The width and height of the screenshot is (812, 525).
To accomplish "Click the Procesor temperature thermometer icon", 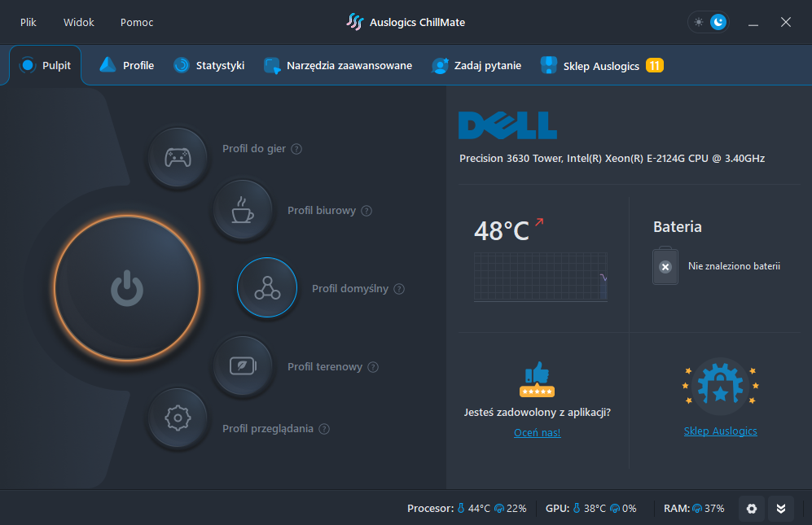I will pyautogui.click(x=461, y=508).
